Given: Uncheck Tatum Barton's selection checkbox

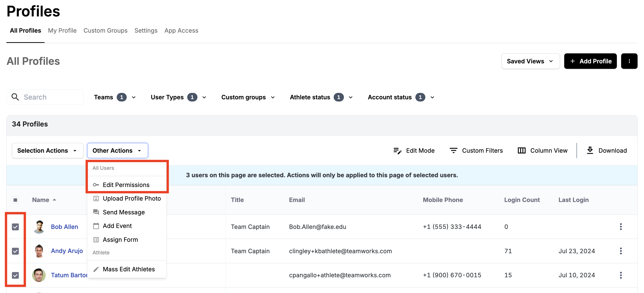Looking at the screenshot, I should click(x=15, y=275).
